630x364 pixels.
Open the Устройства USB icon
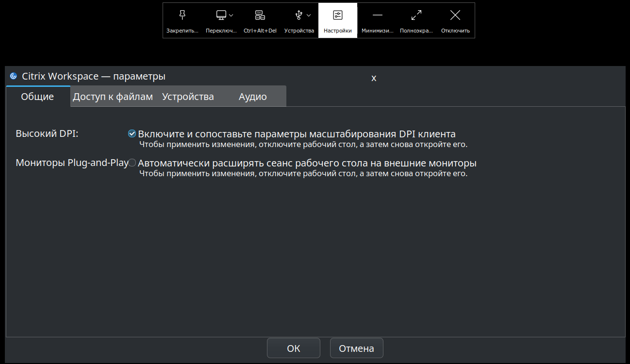click(299, 15)
